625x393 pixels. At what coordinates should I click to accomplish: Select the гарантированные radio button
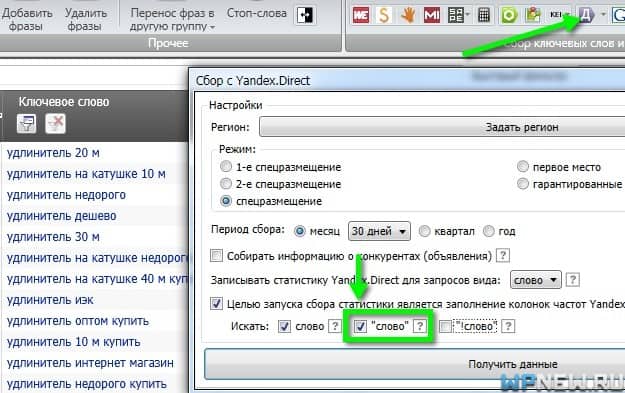523,183
